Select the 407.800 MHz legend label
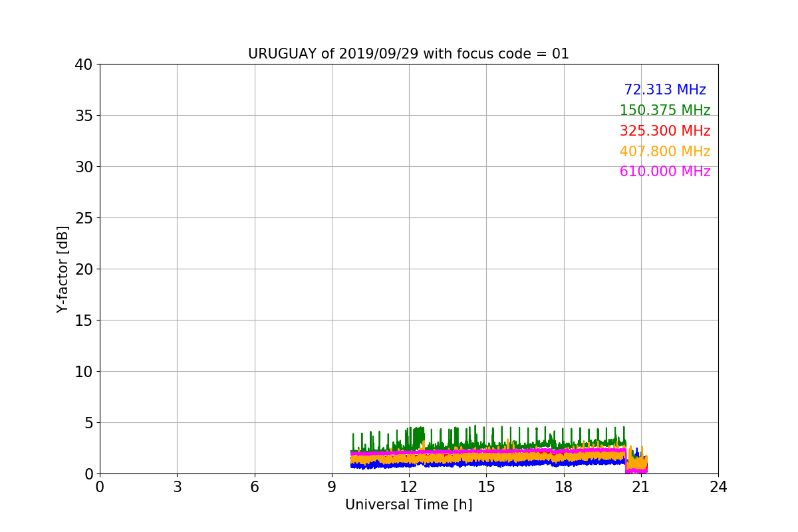 pyautogui.click(x=665, y=152)
